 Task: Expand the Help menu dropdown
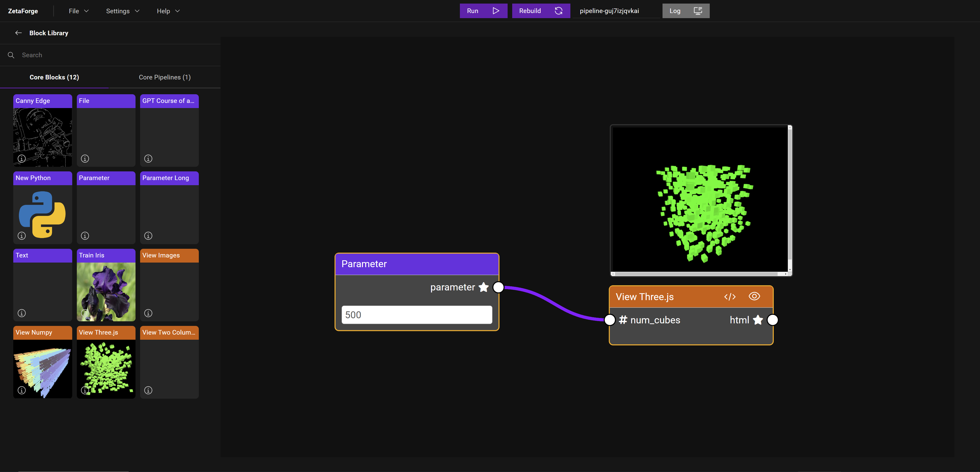click(x=168, y=11)
